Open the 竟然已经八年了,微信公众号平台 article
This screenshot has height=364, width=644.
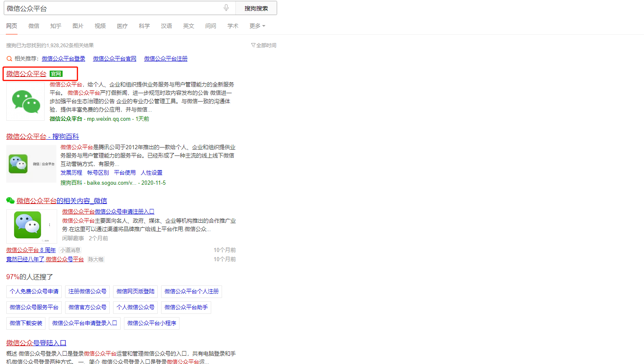[x=45, y=259]
